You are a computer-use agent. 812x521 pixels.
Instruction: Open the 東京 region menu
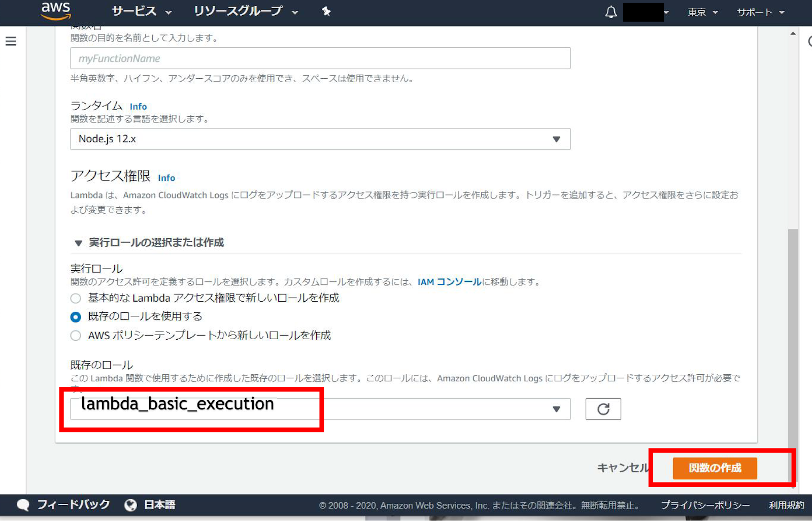[703, 12]
